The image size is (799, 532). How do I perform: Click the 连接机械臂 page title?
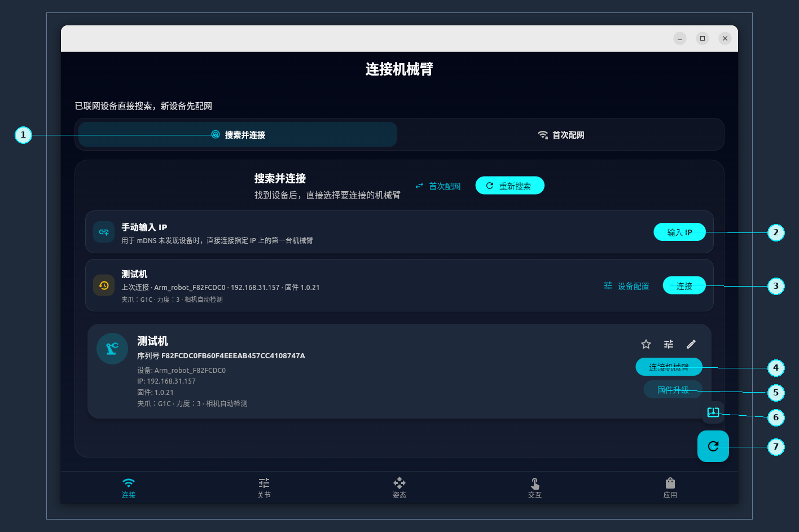pyautogui.click(x=399, y=69)
